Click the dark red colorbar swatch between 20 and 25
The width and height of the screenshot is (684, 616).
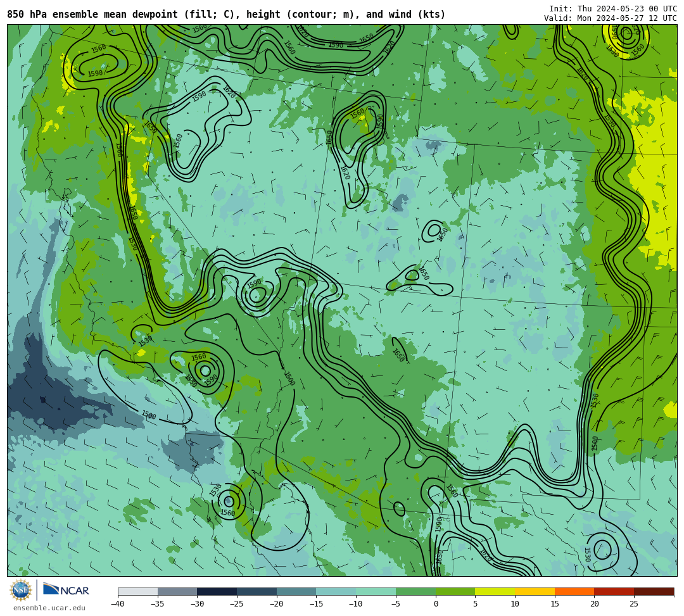coord(614,591)
